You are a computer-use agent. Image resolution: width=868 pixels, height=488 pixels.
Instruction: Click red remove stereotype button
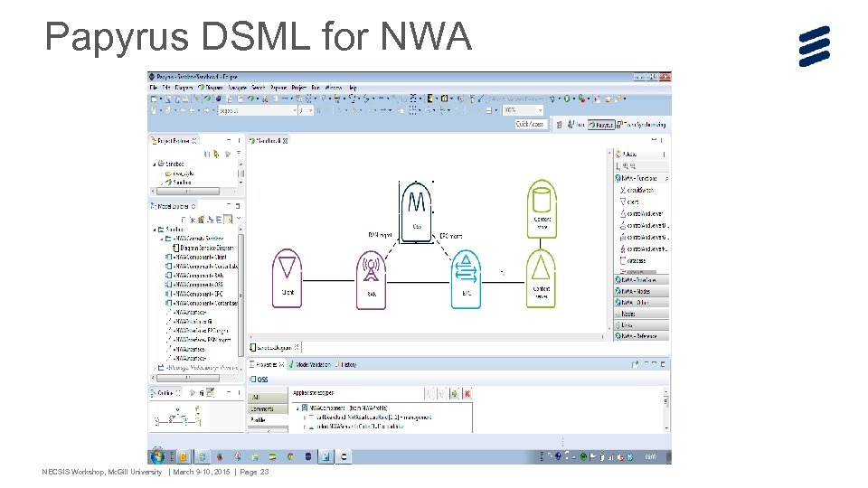point(467,393)
